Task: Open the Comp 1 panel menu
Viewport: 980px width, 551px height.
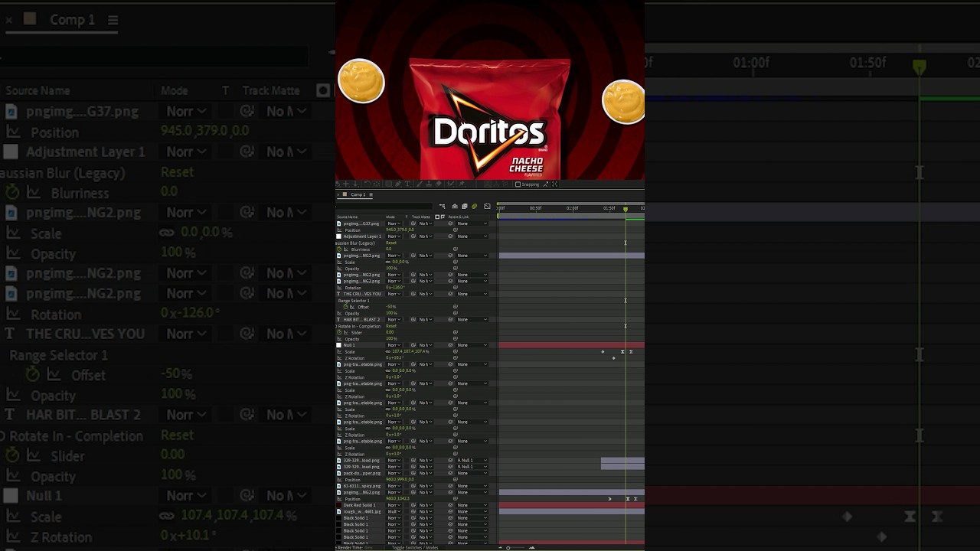Action: click(x=371, y=194)
